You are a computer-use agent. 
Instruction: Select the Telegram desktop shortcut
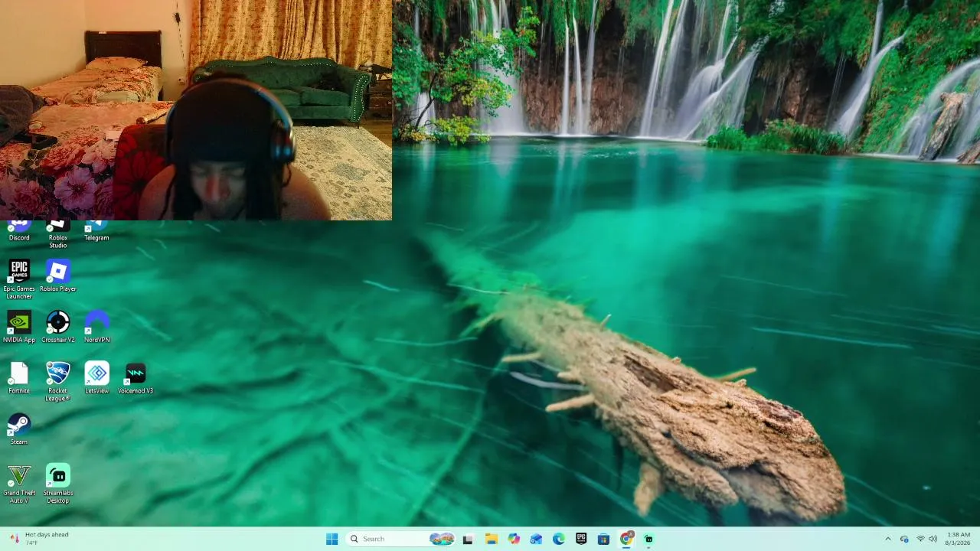96,231
